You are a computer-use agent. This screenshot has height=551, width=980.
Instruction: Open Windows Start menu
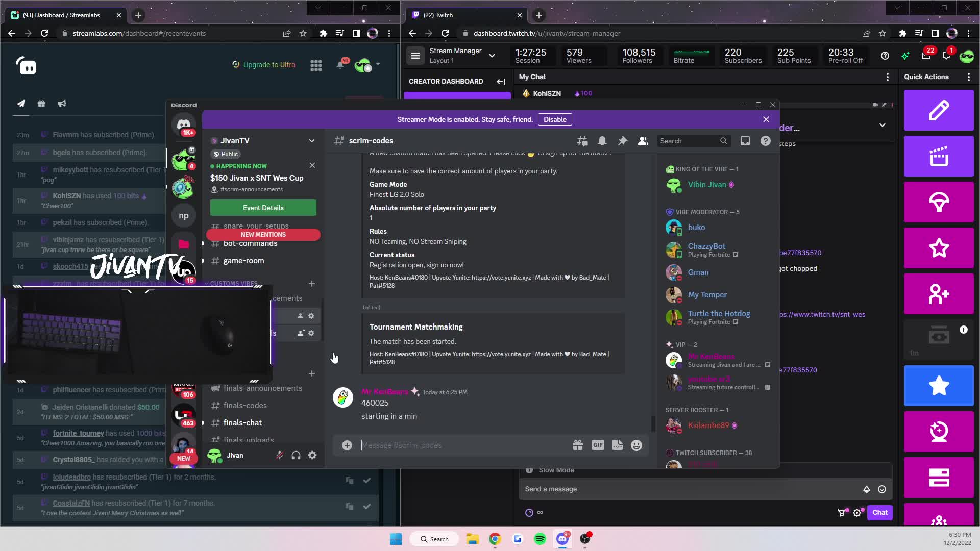point(396,539)
